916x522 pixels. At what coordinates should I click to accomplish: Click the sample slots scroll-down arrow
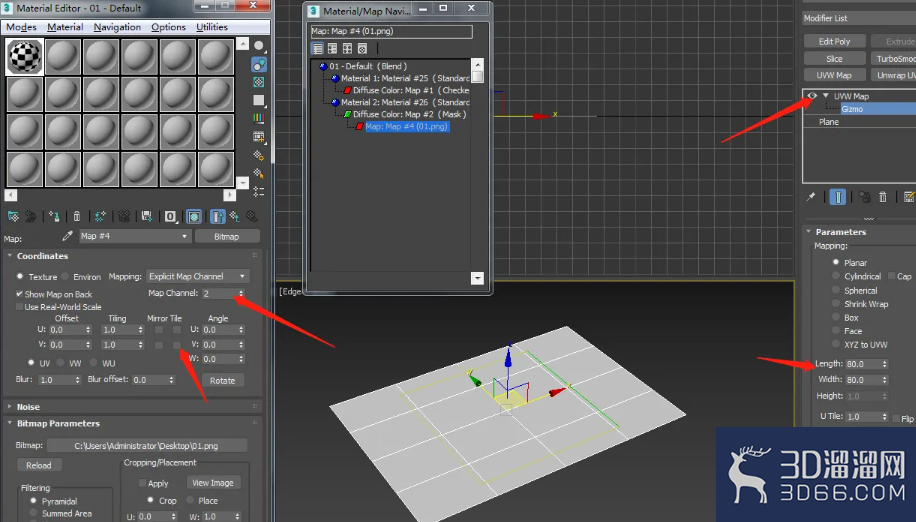coord(242,182)
